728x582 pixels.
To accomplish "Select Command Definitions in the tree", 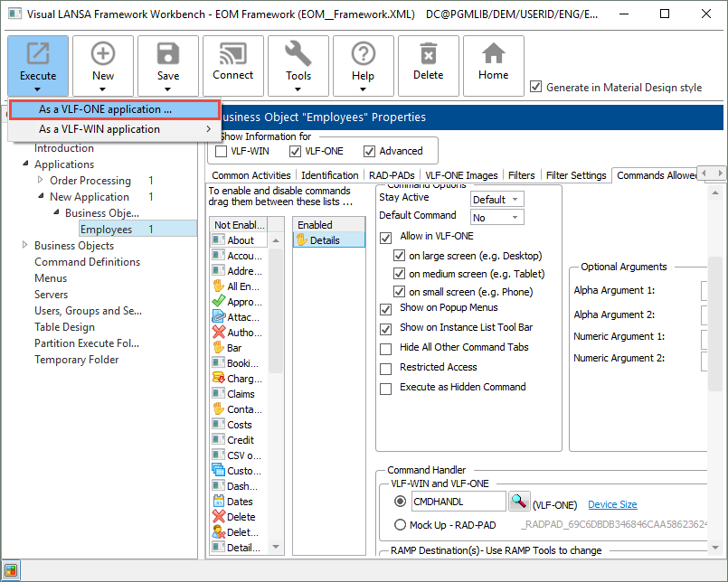I will (88, 262).
